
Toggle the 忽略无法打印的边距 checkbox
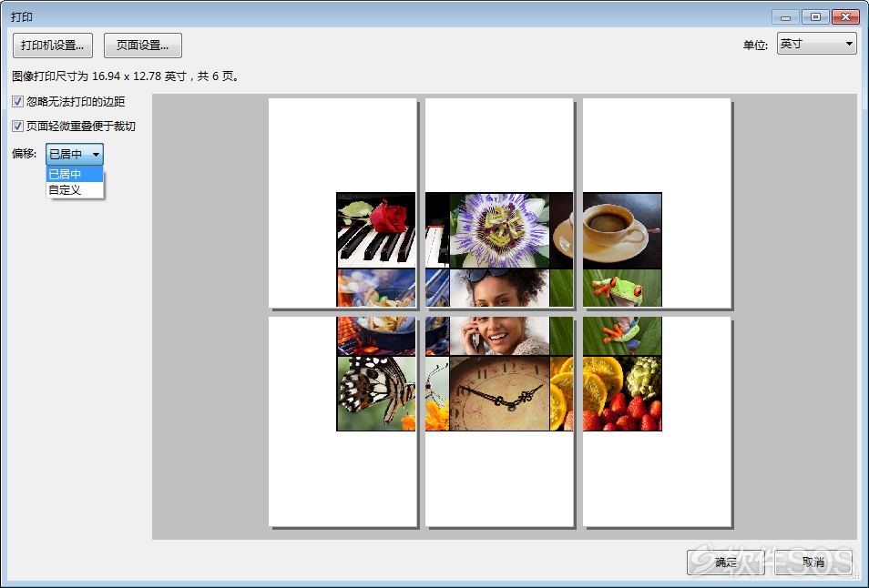click(x=17, y=101)
